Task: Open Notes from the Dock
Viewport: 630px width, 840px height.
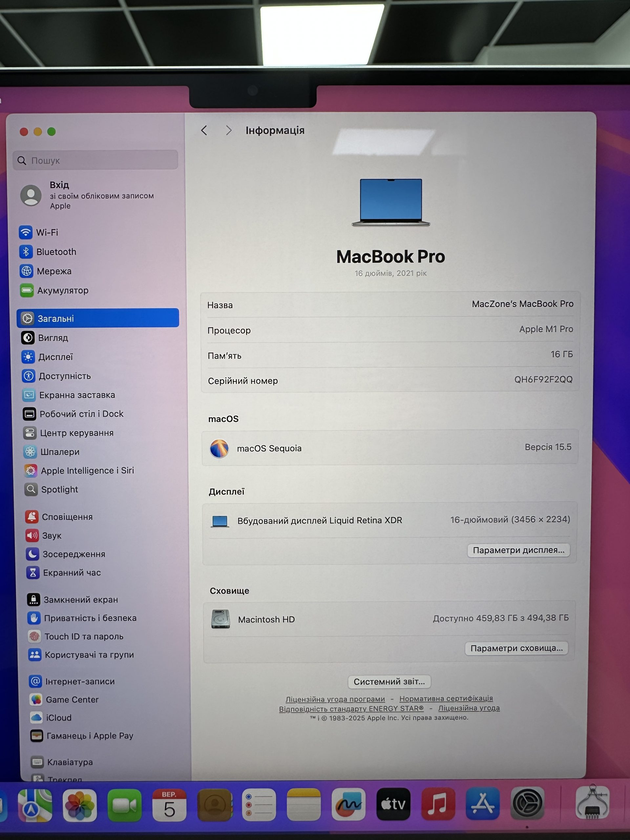Action: pos(304,805)
